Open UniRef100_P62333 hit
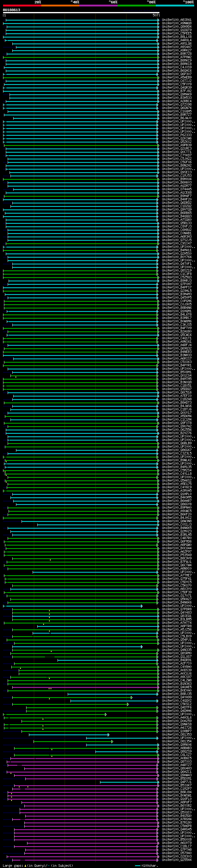 point(176,135)
